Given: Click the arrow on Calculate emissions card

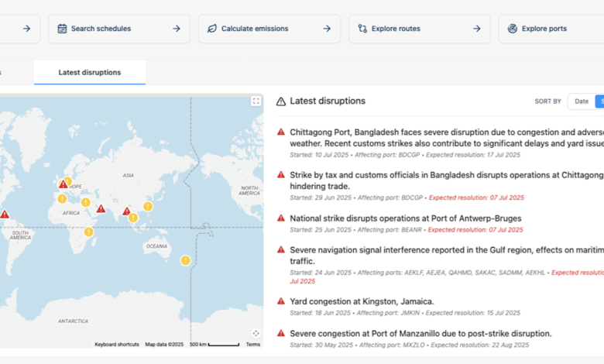Looking at the screenshot, I should tap(327, 29).
